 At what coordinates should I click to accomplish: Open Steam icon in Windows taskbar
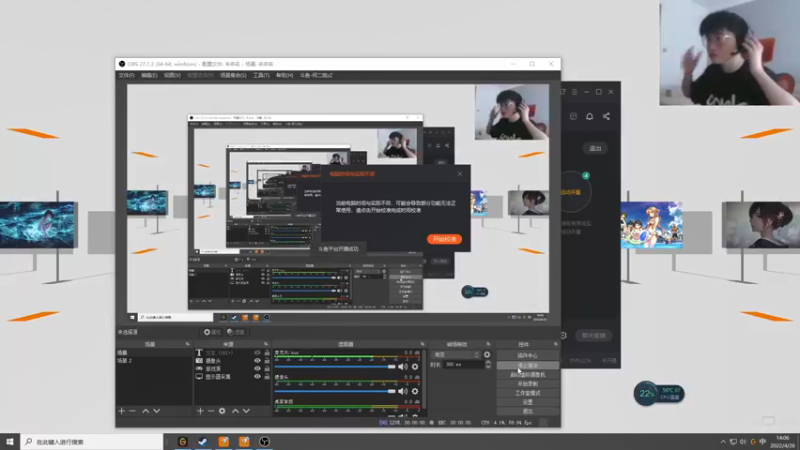[203, 442]
